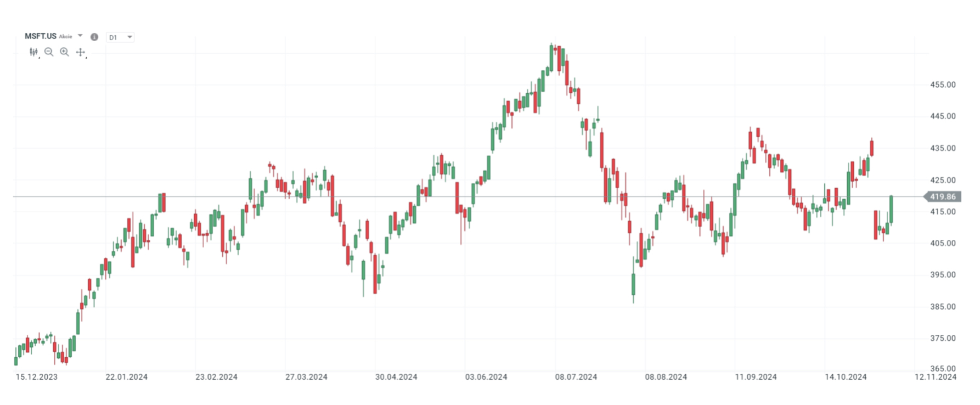Image resolution: width=980 pixels, height=405 pixels.
Task: Select the 08.07.2024 date on the axis
Action: [x=576, y=377]
